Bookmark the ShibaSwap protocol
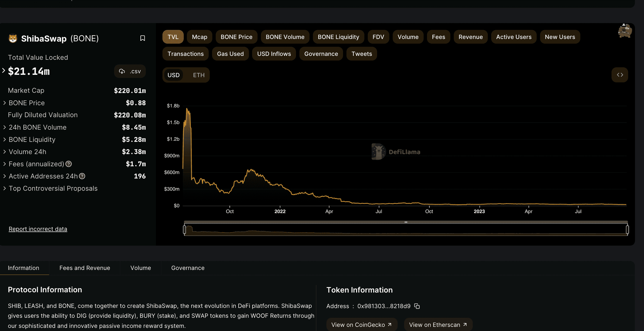This screenshot has width=644, height=331. click(x=142, y=38)
